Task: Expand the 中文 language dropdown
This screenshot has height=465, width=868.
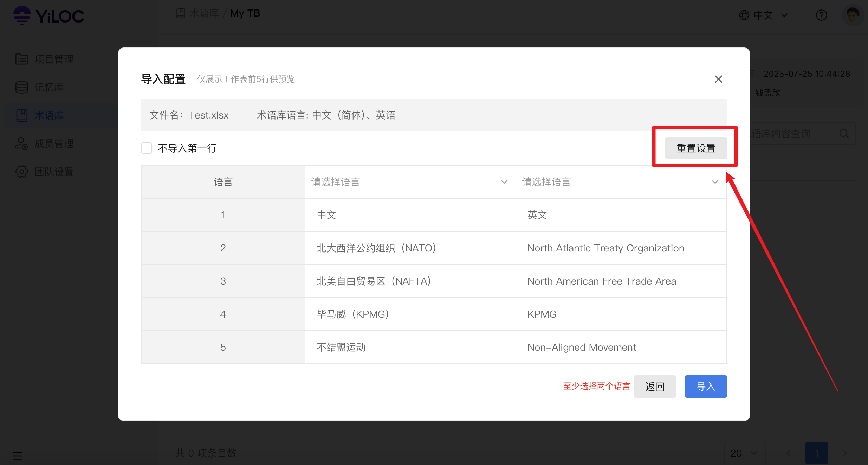Action: tap(764, 15)
